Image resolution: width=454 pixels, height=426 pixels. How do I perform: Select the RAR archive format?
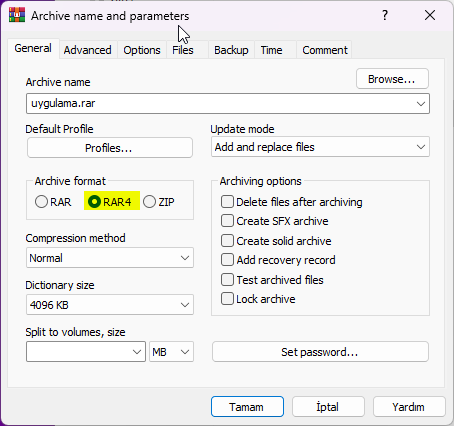[x=41, y=202]
